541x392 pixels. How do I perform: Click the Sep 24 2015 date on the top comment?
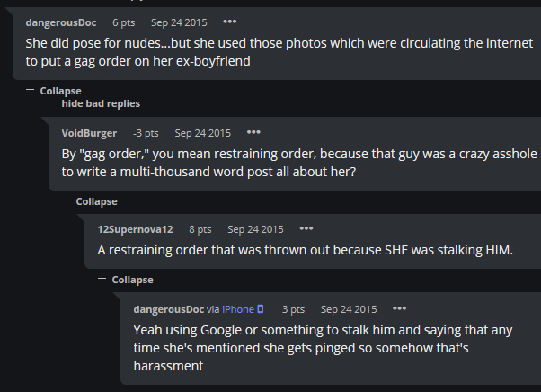[179, 22]
